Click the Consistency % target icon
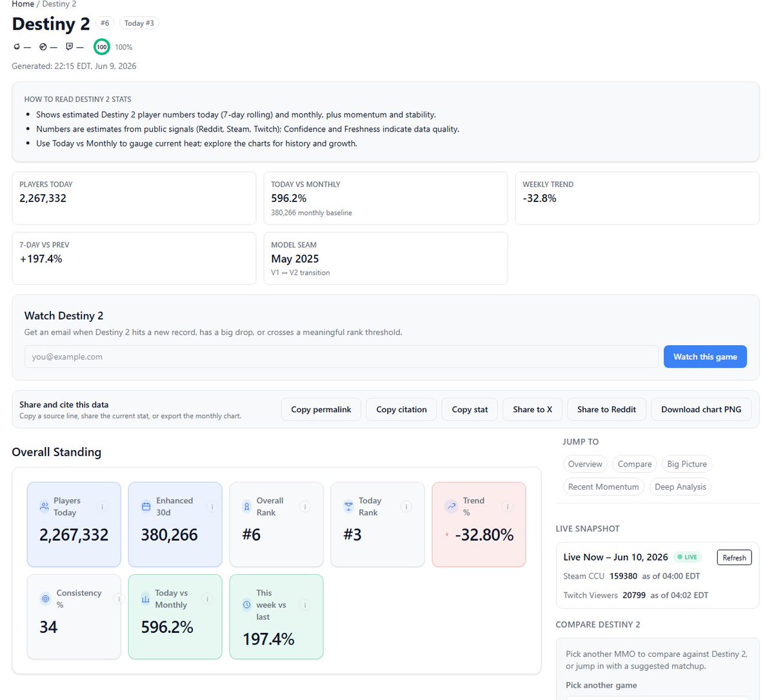This screenshot has width=774, height=700. click(45, 599)
